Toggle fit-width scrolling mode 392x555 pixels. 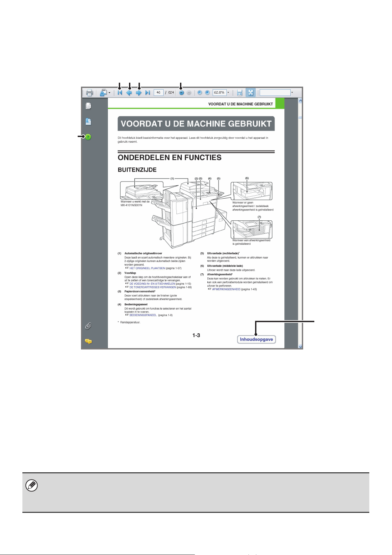(240, 93)
